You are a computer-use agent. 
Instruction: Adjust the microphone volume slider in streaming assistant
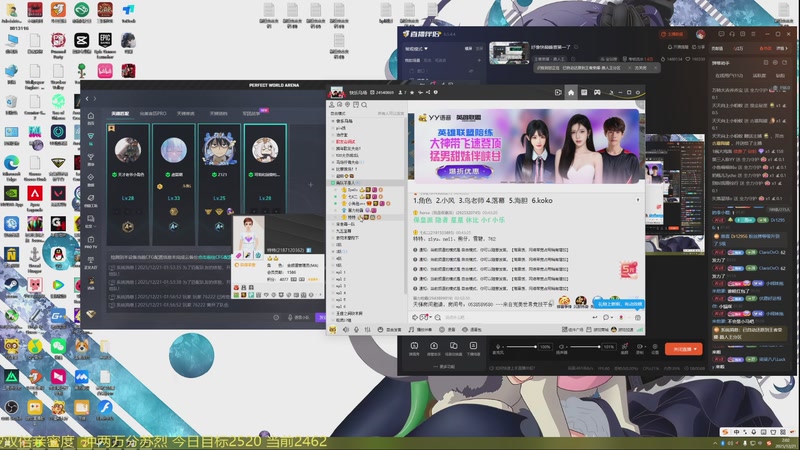point(521,347)
